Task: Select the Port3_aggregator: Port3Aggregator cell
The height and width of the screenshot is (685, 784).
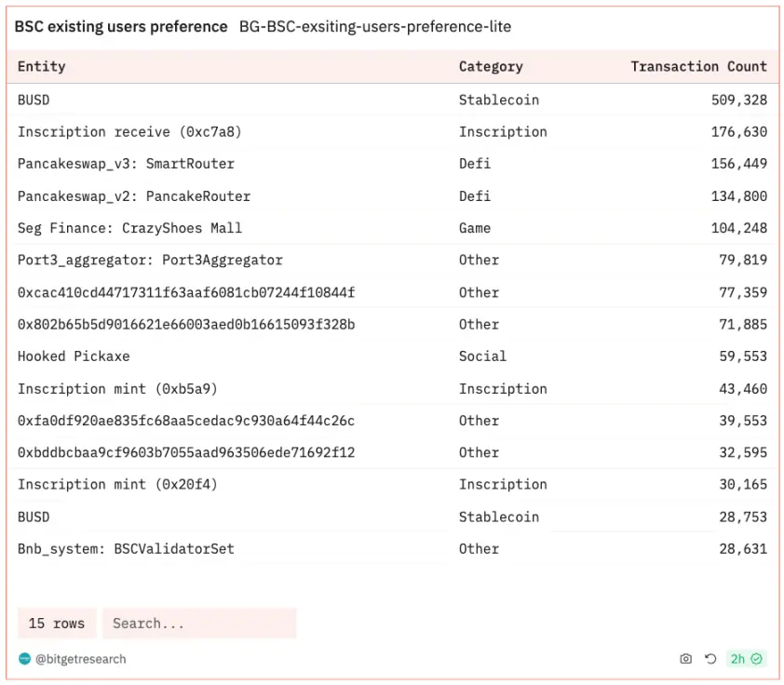Action: click(150, 261)
